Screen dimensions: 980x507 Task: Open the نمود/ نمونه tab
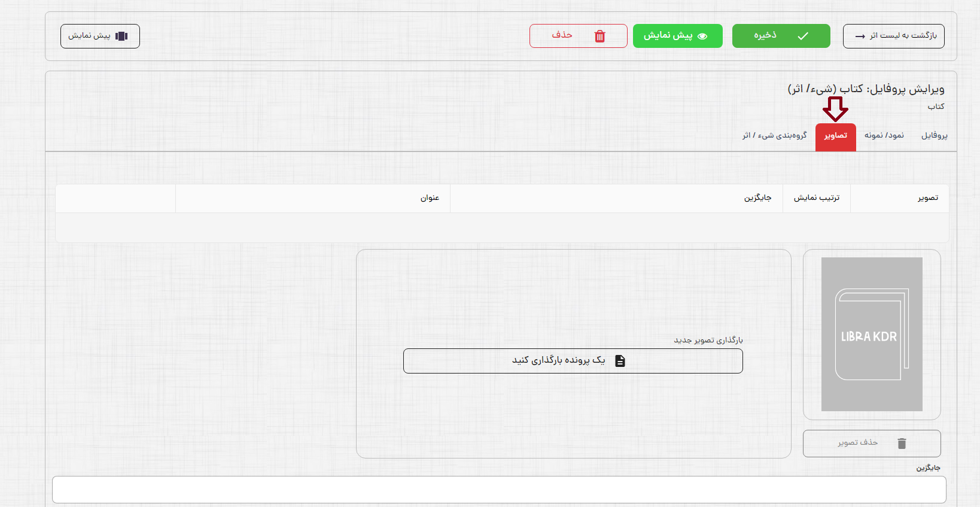[x=884, y=136]
